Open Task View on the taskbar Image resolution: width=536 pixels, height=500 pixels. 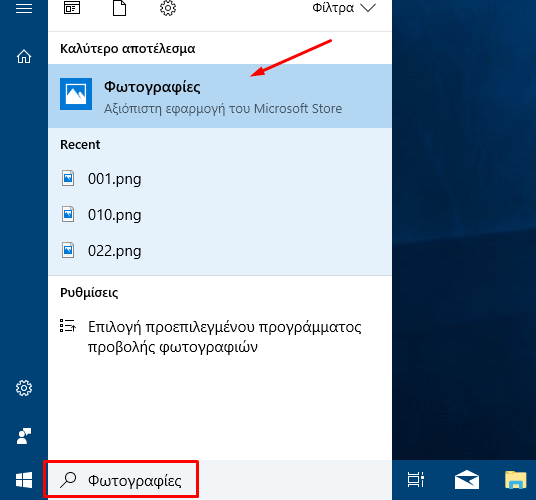click(x=416, y=479)
